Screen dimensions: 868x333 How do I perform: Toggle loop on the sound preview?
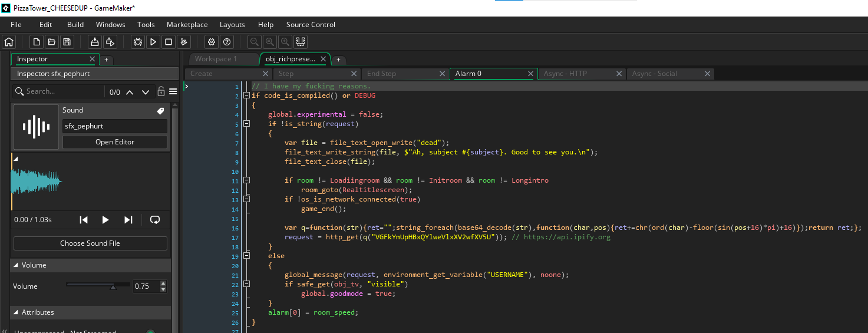tap(155, 220)
